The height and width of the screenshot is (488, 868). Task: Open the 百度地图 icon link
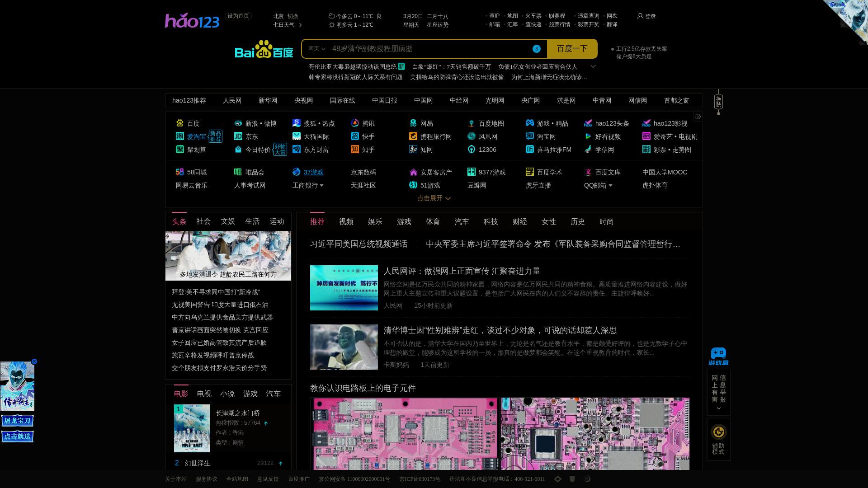472,123
